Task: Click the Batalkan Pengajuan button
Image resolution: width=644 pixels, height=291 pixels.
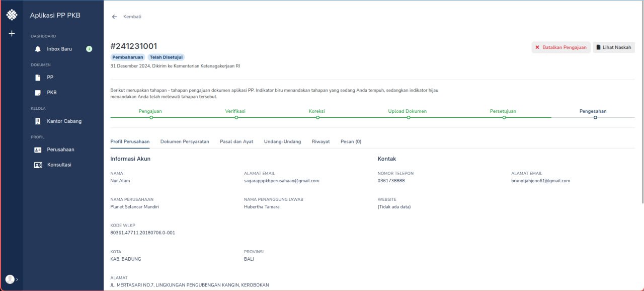Action: pos(561,47)
